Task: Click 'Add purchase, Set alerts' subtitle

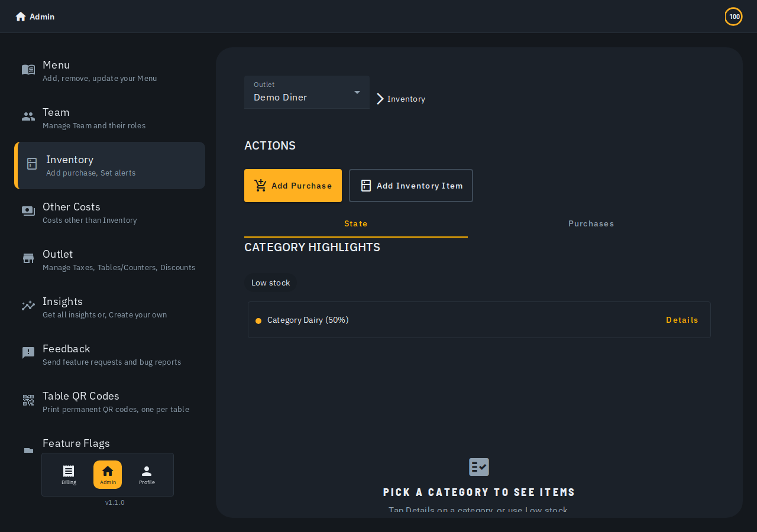Action: point(91,173)
